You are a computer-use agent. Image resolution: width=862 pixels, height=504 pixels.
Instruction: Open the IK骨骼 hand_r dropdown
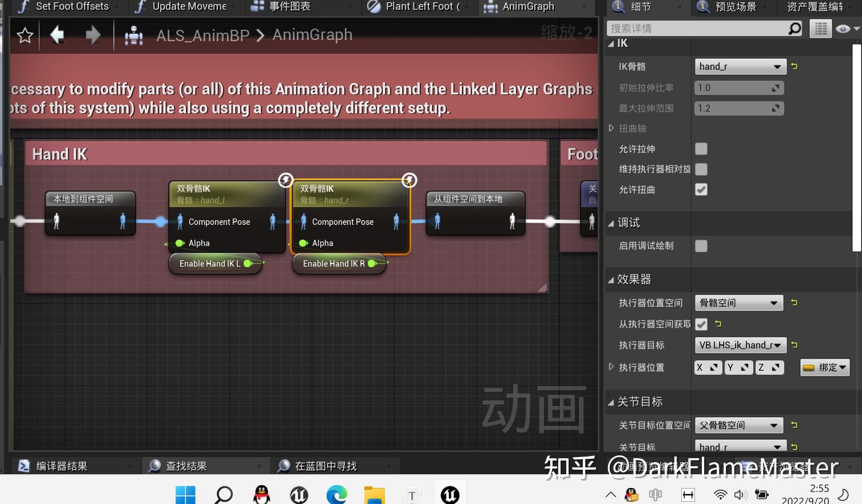point(740,66)
